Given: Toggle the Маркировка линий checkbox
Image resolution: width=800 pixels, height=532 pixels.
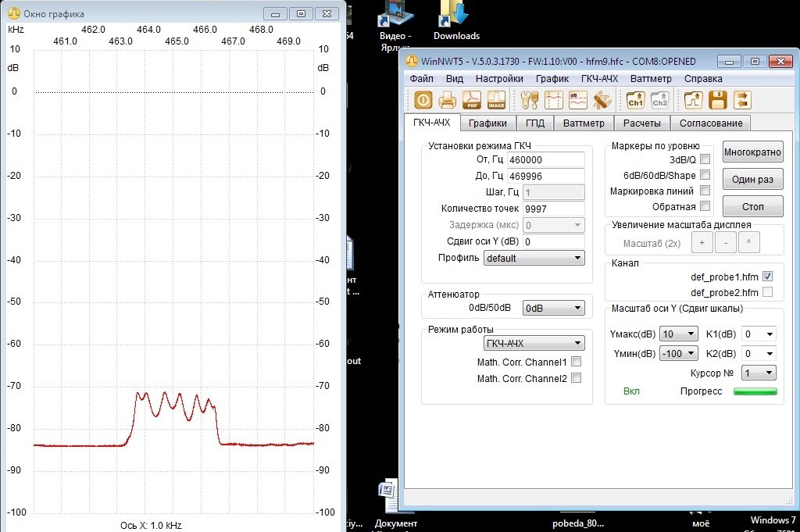Looking at the screenshot, I should [x=705, y=191].
